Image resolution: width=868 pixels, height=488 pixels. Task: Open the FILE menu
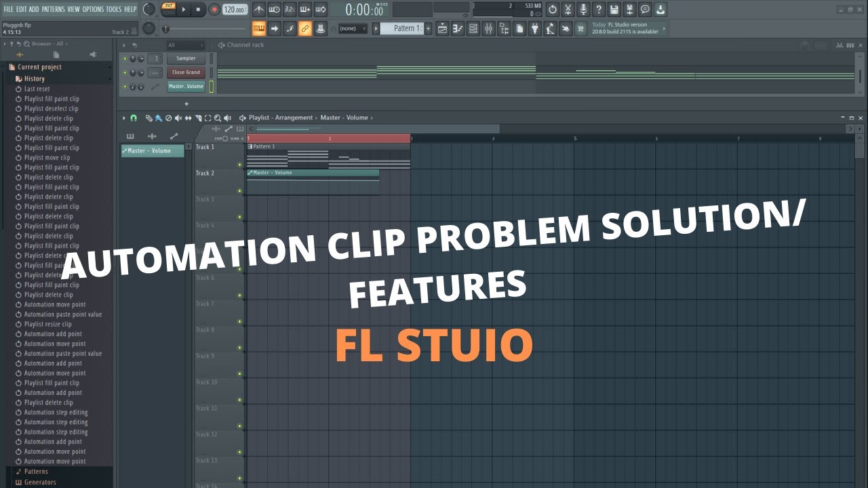(x=9, y=9)
